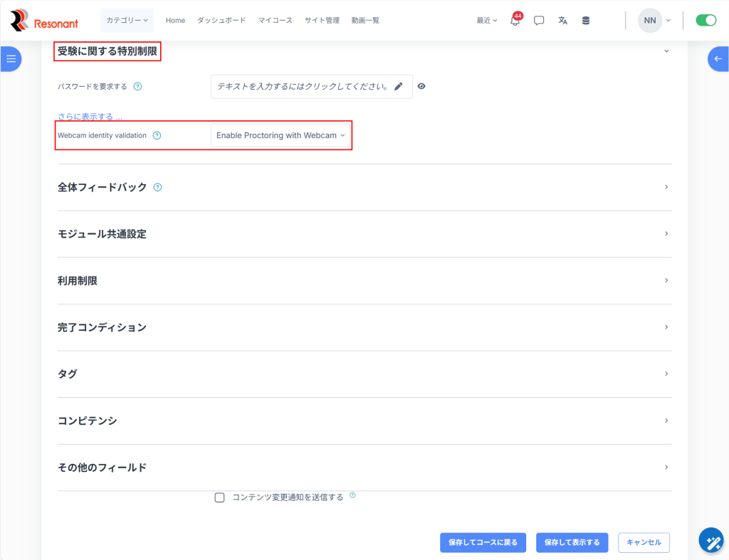Open the Enable Proctoring with Webcam dropdown
729x560 pixels.
tap(280, 135)
